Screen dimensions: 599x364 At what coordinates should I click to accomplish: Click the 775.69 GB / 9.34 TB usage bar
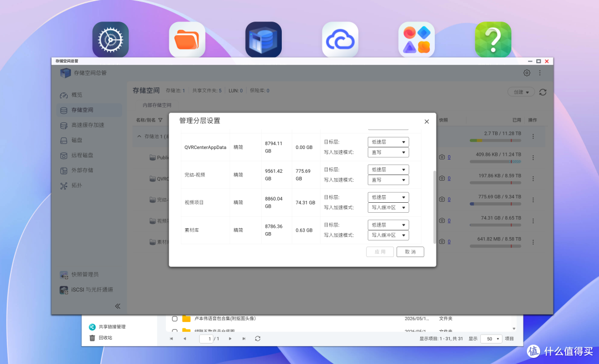click(x=495, y=204)
